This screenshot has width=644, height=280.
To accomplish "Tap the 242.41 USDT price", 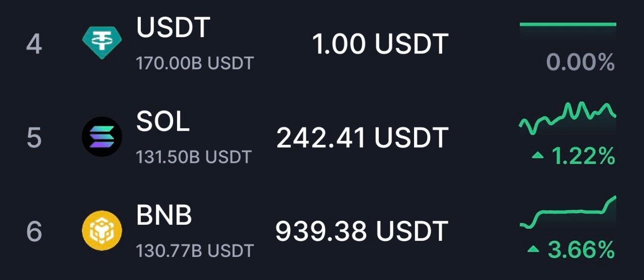I will [362, 138].
